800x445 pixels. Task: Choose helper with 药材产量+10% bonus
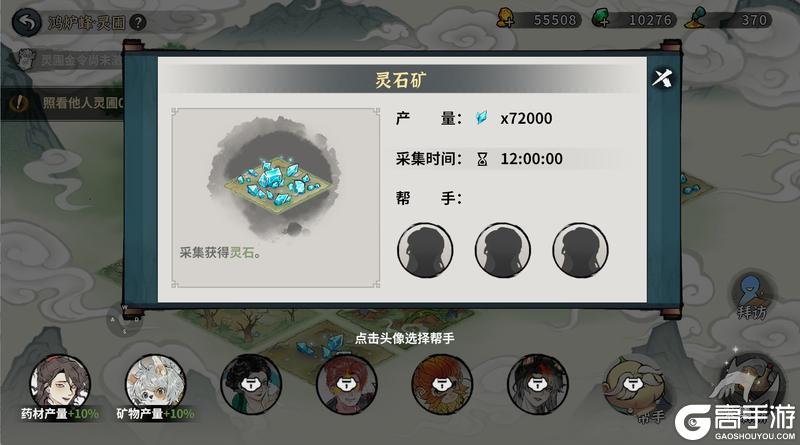coord(60,387)
